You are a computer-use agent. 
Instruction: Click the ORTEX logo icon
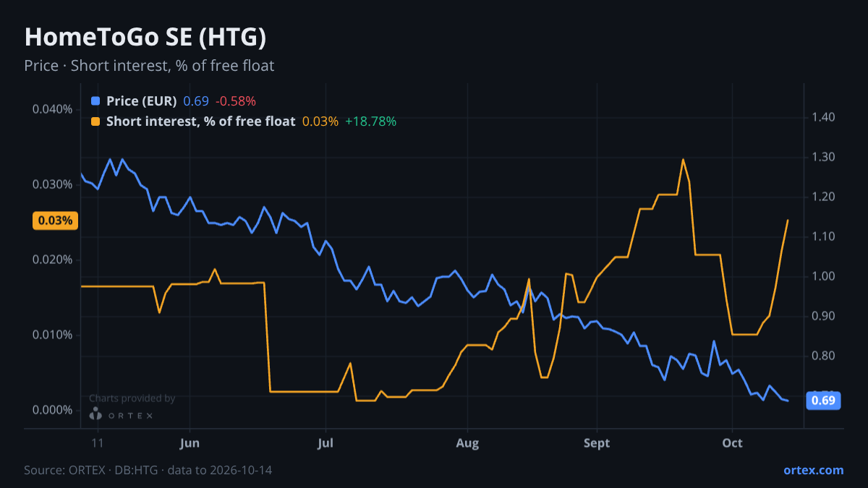[x=95, y=414]
